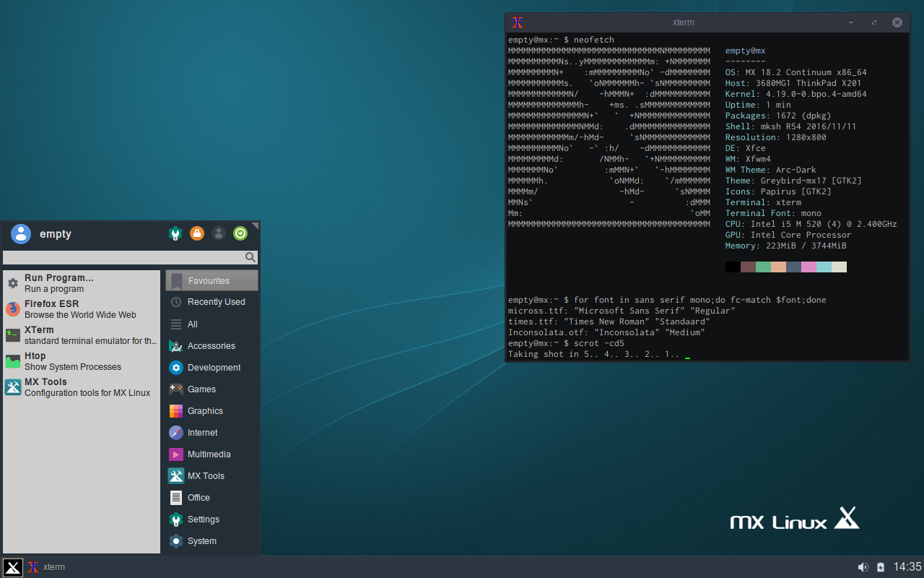The image size is (924, 578).
Task: Click the black neofetch color block
Action: [733, 267]
